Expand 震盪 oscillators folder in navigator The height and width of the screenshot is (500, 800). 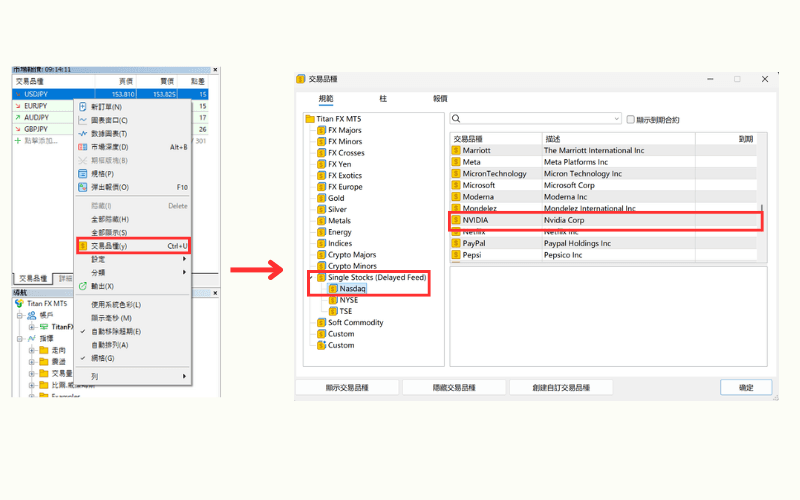pyautogui.click(x=32, y=362)
